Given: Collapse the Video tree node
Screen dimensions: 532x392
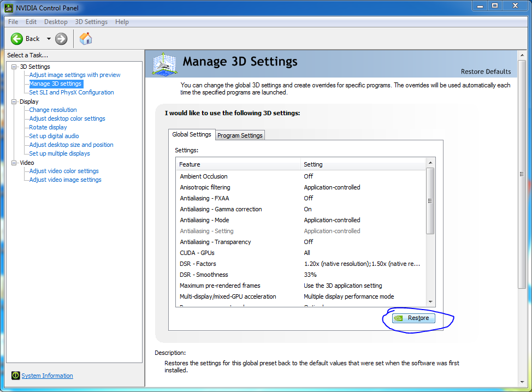Looking at the screenshot, I should click(14, 163).
